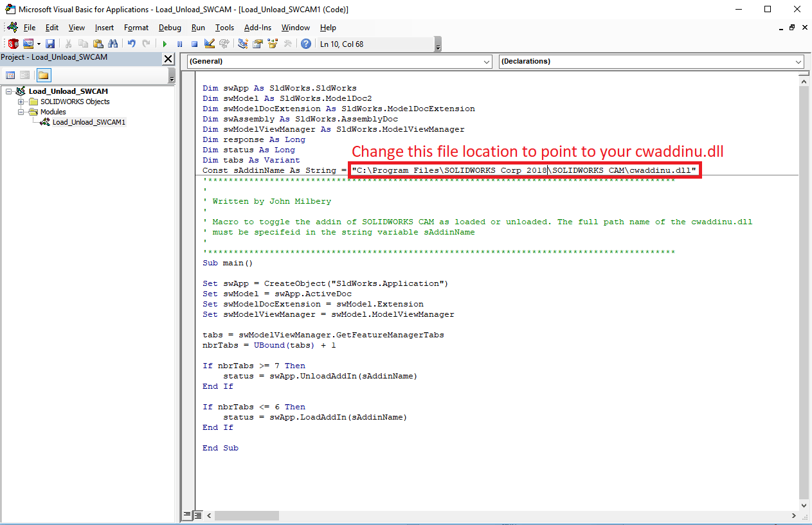This screenshot has width=812, height=525.
Task: Click the horizontal scrollbar thumb in code window
Action: coord(247,515)
